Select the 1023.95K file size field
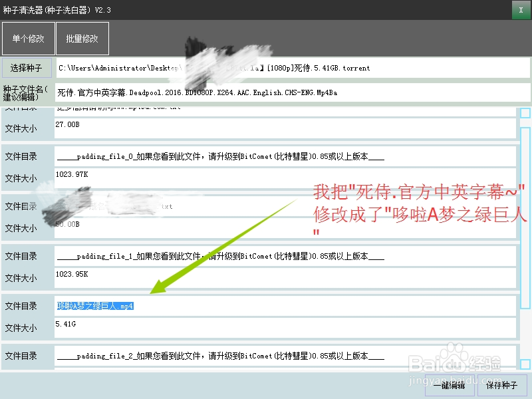532x399 pixels. [x=285, y=277]
